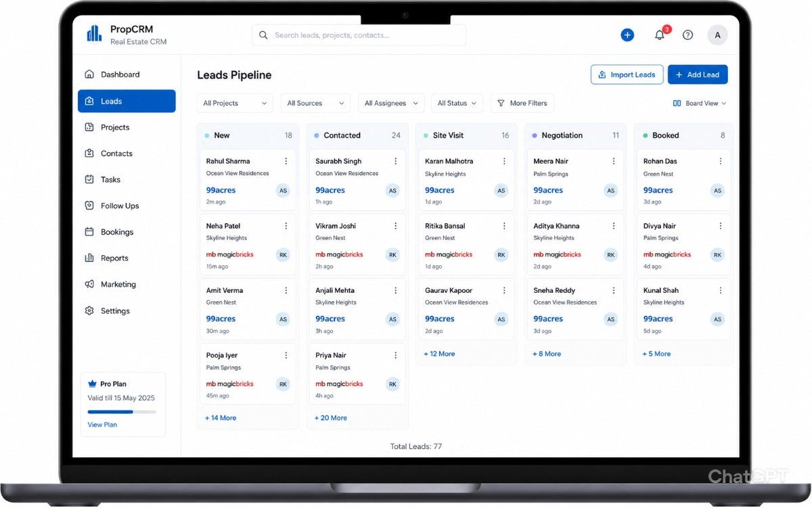This screenshot has width=812, height=508.
Task: Open the three-dot menu on Rahul Sharma card
Action: (286, 161)
